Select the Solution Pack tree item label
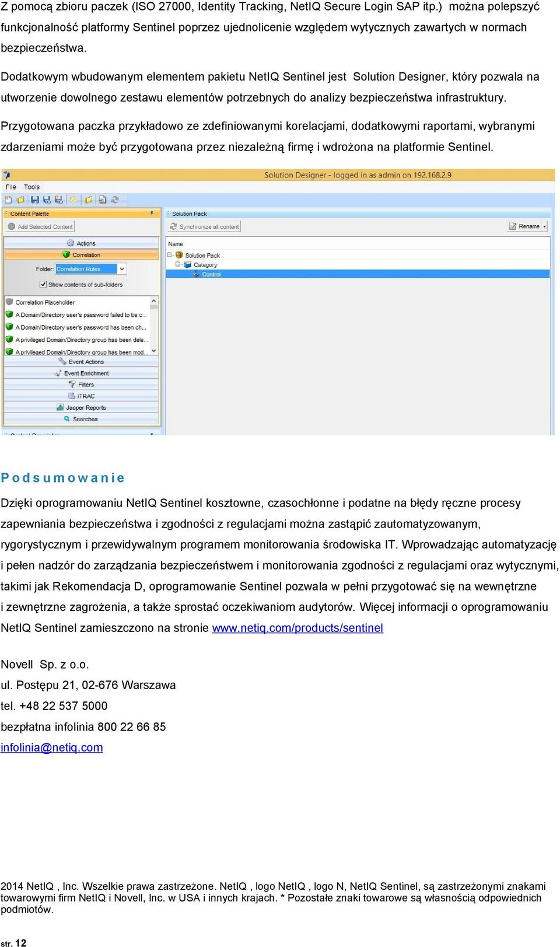The width and height of the screenshot is (560, 947). coord(202,256)
